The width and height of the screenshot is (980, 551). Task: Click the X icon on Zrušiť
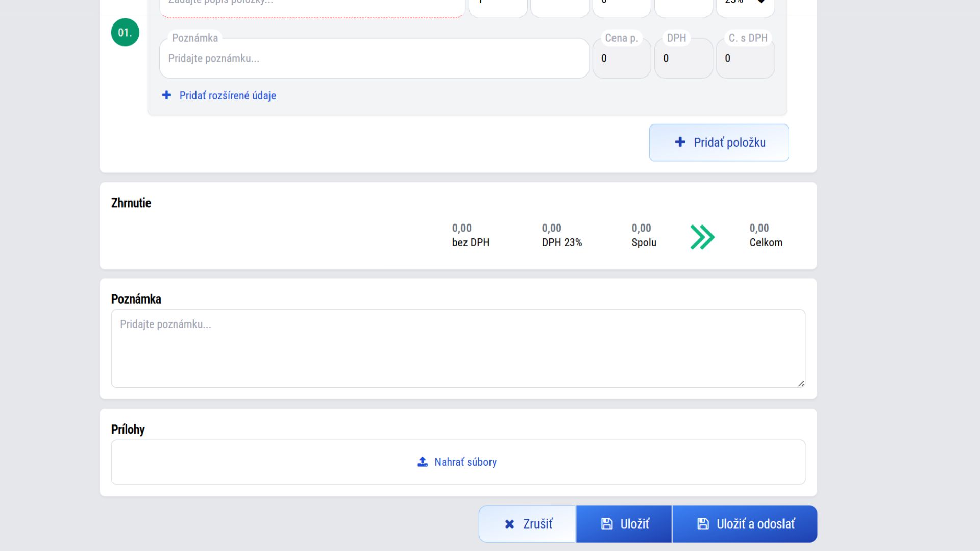pos(509,524)
